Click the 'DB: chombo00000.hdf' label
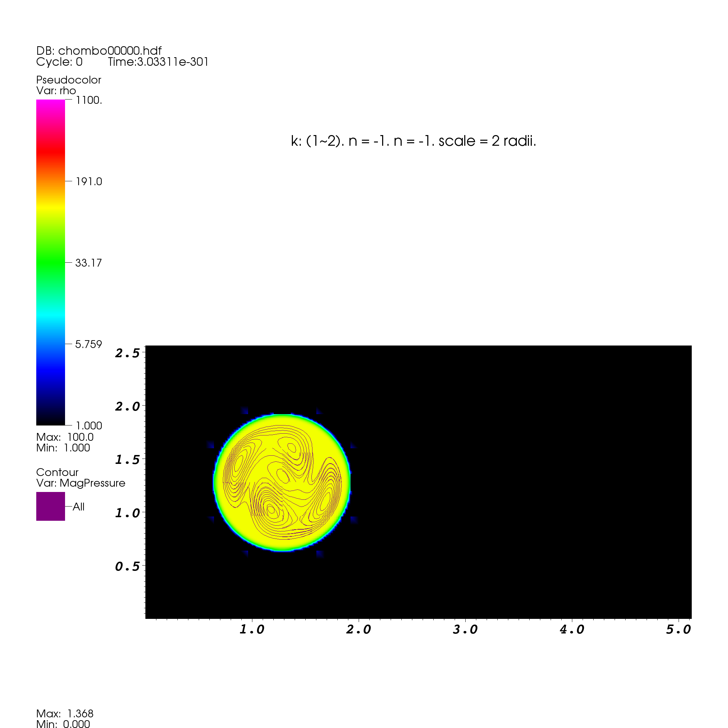728x728 pixels. [99, 50]
